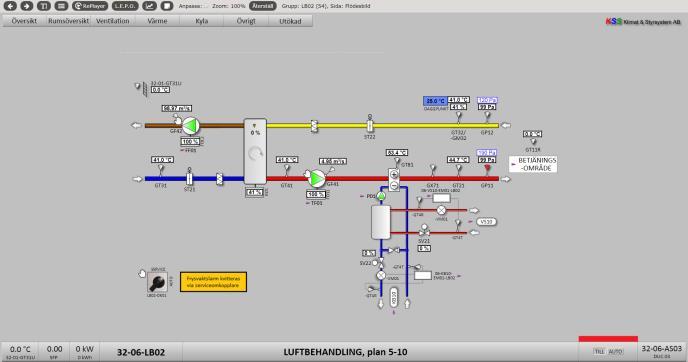Turn the service switch knob LB02-OS01
This screenshot has height=362, width=688.
click(x=157, y=283)
